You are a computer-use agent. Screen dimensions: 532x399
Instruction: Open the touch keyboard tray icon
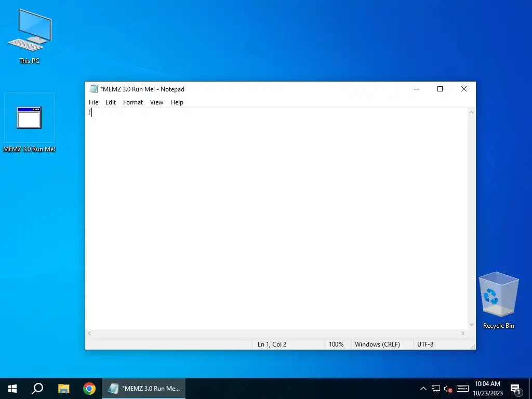[462, 389]
